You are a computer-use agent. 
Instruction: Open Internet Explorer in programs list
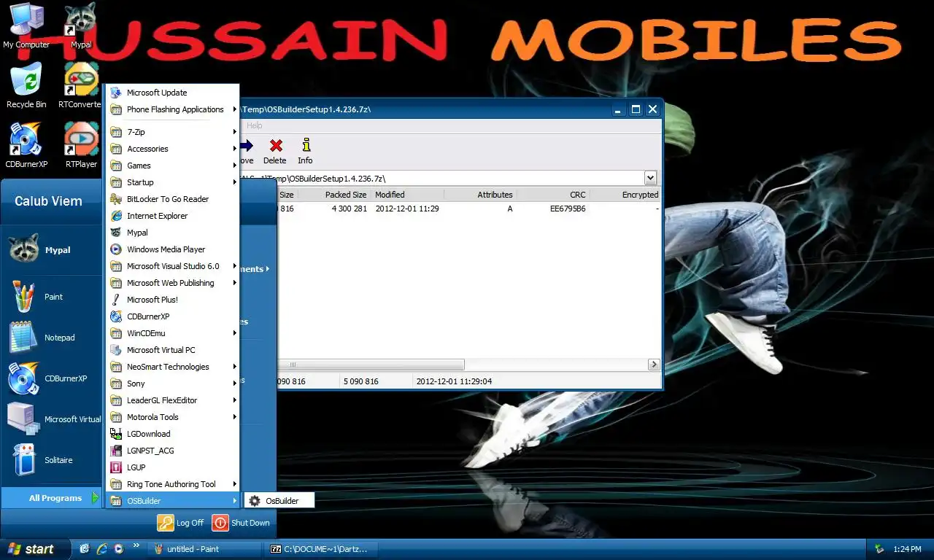click(x=173, y=216)
